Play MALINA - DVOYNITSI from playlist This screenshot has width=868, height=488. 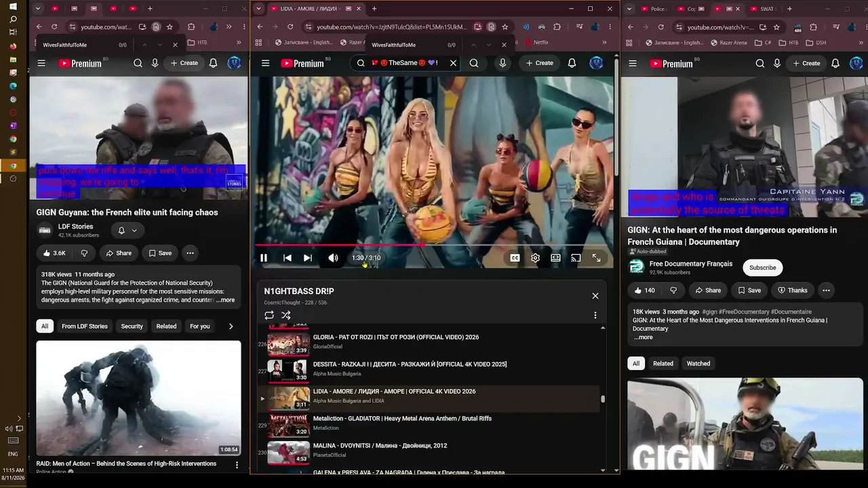pyautogui.click(x=380, y=446)
